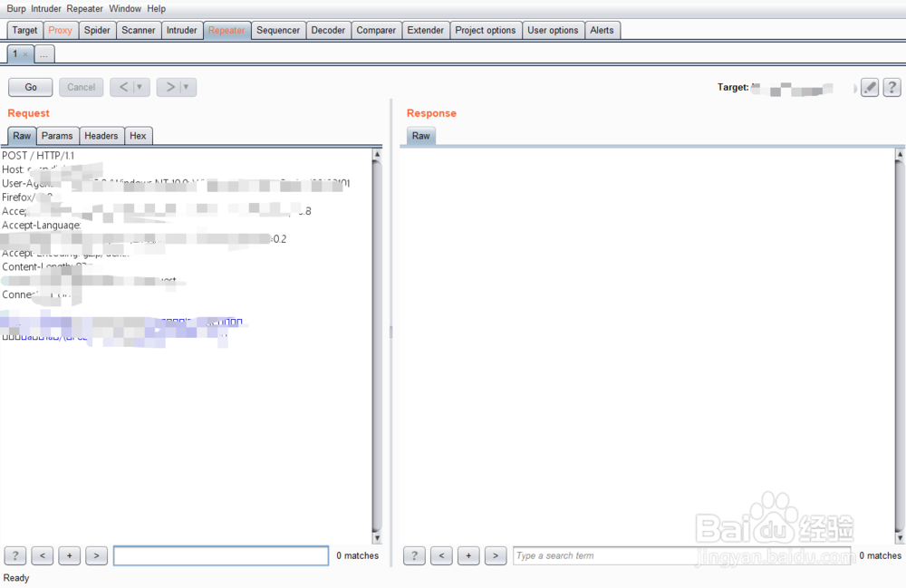The image size is (906, 588).
Task: Select Repeater sub-tab 1
Action: pos(15,53)
